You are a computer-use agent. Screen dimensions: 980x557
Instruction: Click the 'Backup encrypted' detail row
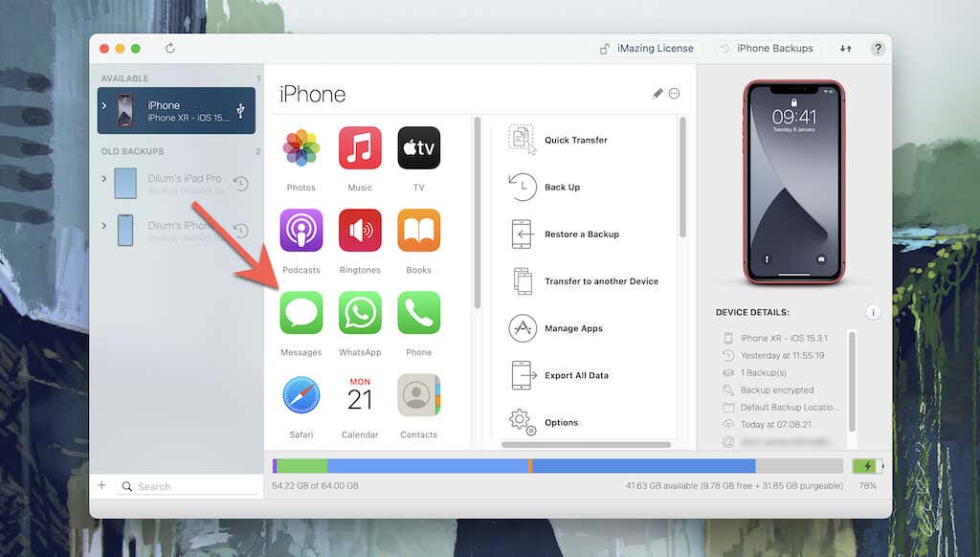tap(777, 390)
